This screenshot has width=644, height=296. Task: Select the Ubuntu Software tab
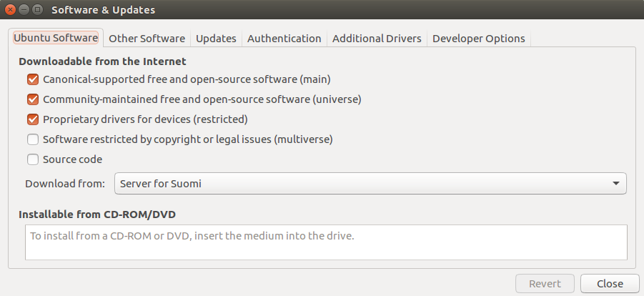click(56, 39)
